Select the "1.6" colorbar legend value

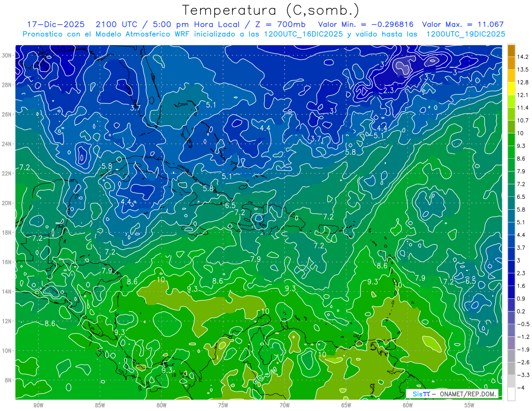pyautogui.click(x=522, y=286)
